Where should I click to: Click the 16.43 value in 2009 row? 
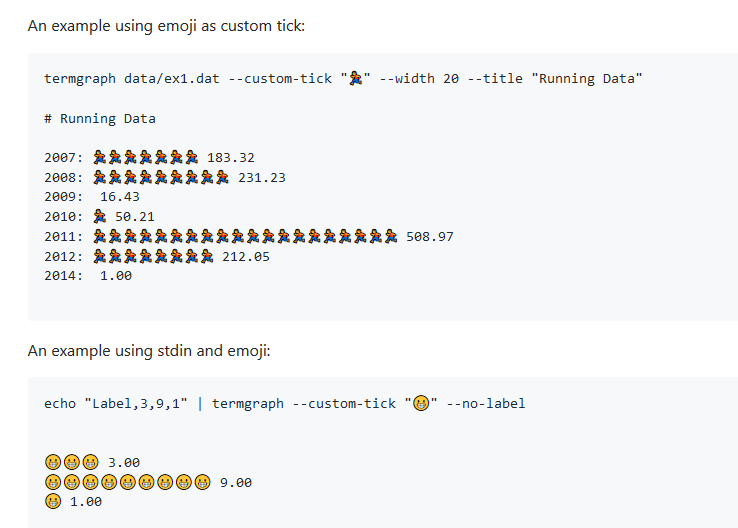click(x=120, y=197)
